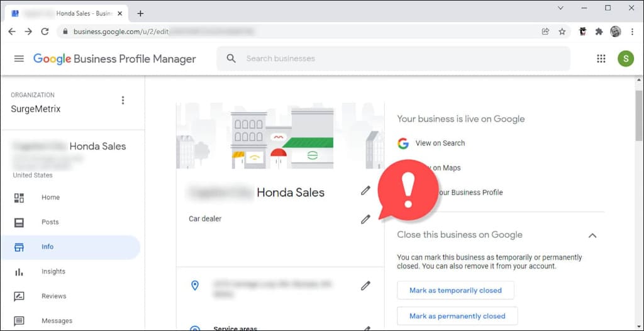Click the Search businesses field
The width and height of the screenshot is (644, 331).
pos(402,59)
